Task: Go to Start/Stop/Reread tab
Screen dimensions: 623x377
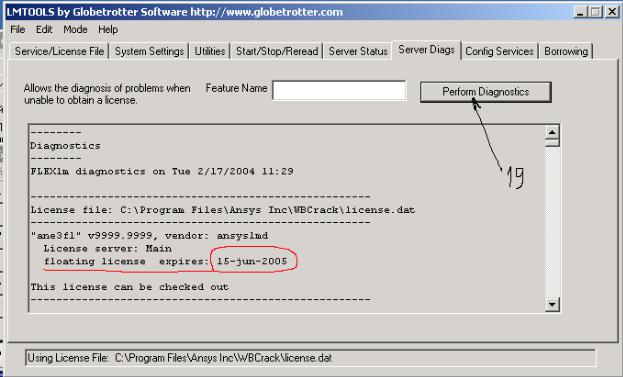Action: pos(277,51)
